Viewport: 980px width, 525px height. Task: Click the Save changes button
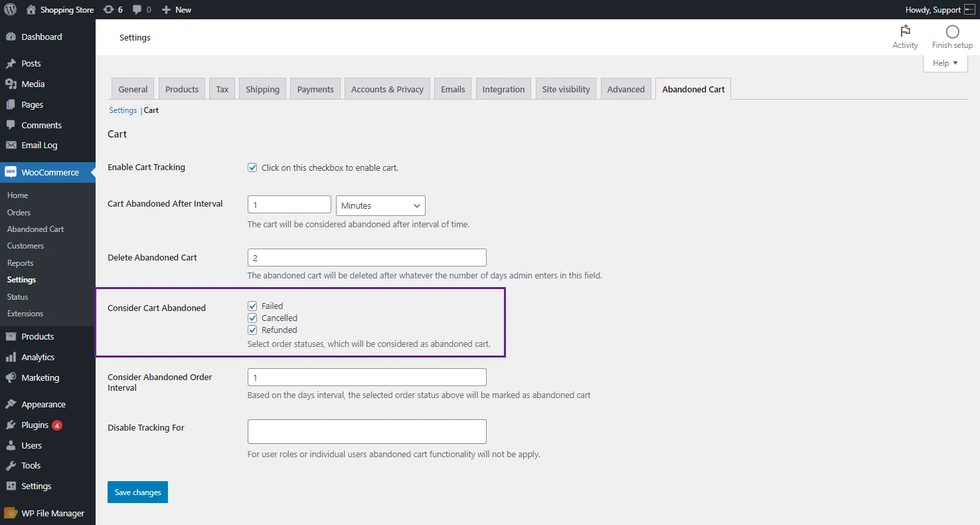click(137, 492)
